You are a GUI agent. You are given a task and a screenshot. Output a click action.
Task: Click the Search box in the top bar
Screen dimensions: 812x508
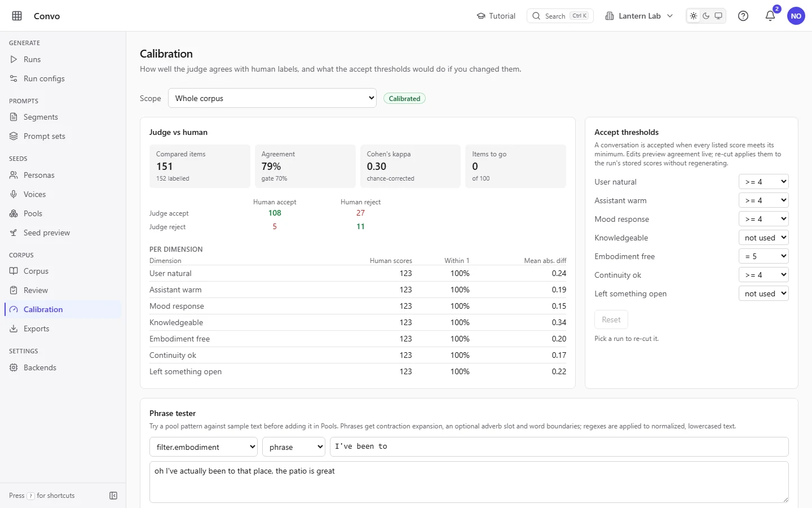click(560, 16)
